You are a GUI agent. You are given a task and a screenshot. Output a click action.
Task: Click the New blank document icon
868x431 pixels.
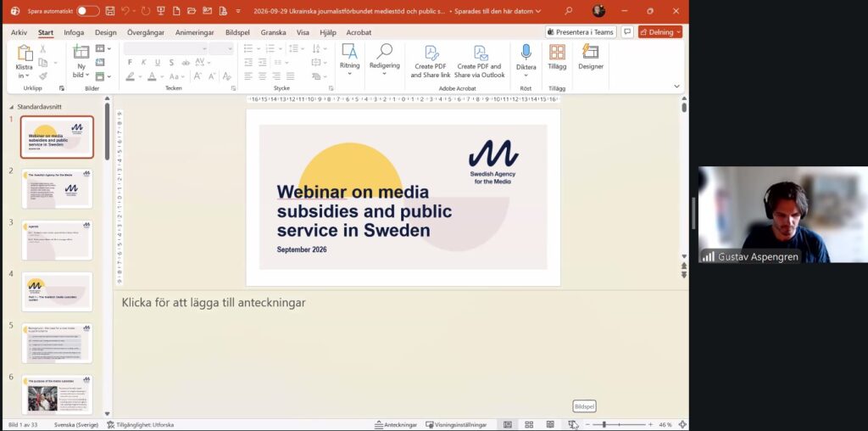176,11
